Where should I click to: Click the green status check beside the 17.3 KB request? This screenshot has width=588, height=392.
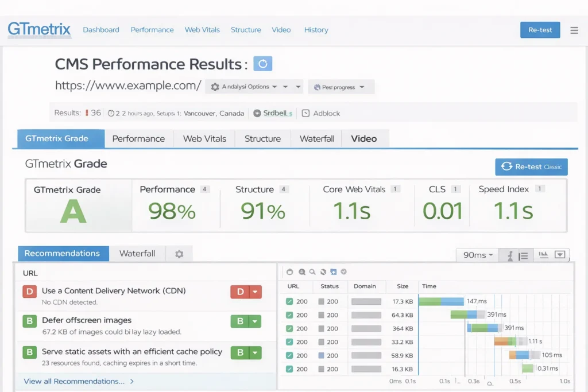290,301
